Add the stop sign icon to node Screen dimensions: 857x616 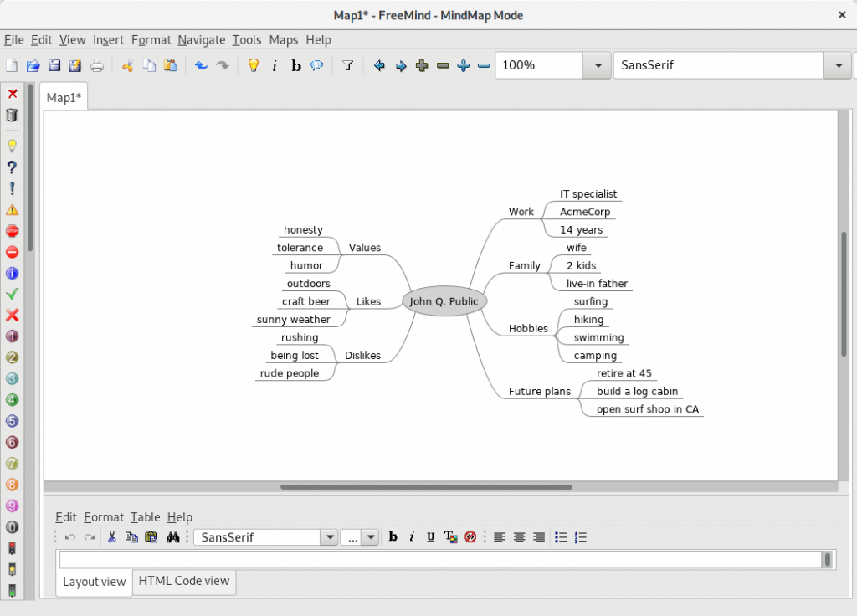coord(12,231)
